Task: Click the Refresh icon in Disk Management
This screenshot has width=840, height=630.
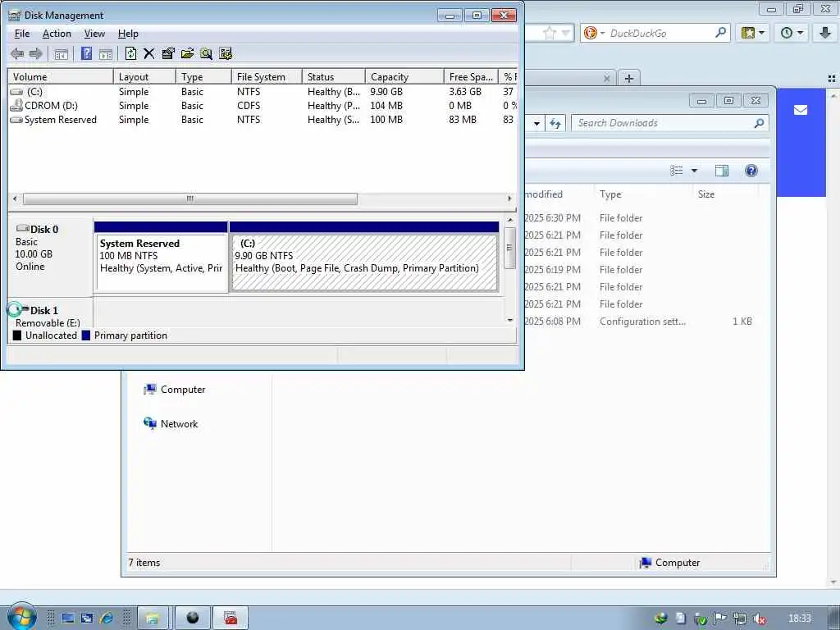Action: 130,53
